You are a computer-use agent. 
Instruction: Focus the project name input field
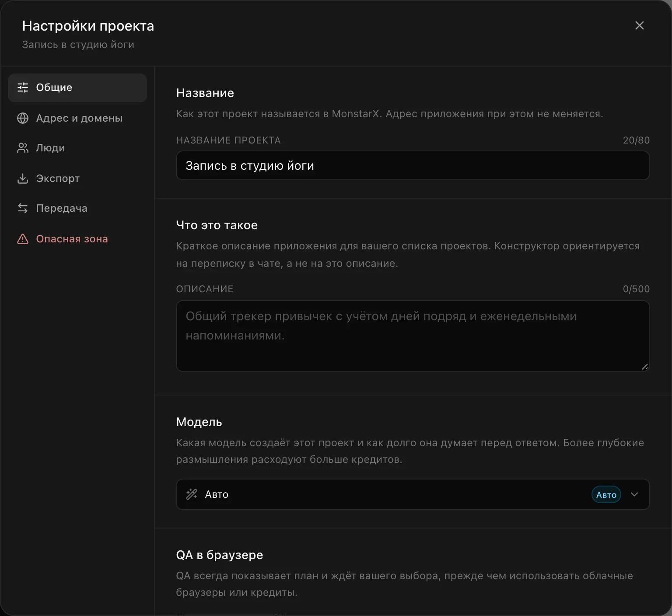pyautogui.click(x=413, y=165)
